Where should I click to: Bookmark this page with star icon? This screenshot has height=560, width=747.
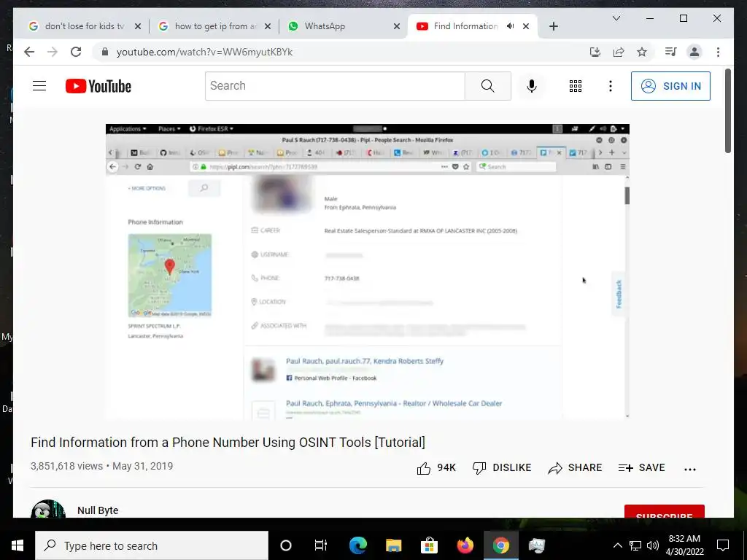[x=642, y=52]
